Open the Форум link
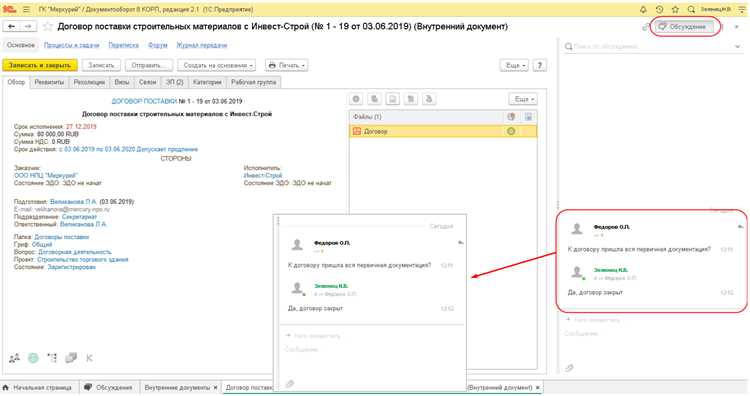The image size is (750, 396). click(x=157, y=45)
